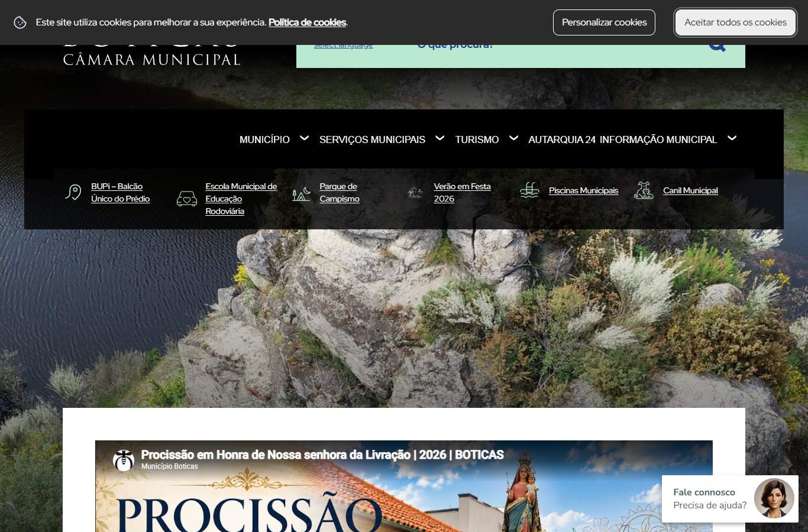Open the Política de cookies link
Screen dimensions: 808x532
pyautogui.click(x=307, y=22)
